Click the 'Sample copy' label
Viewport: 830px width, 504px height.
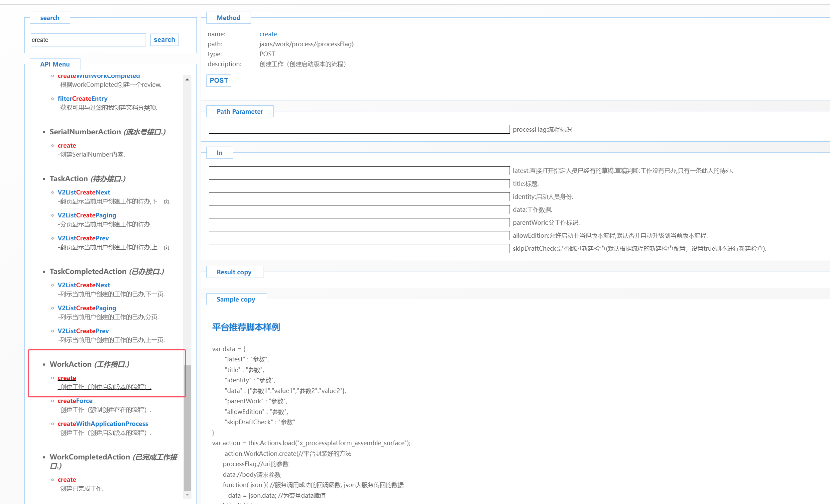click(236, 300)
